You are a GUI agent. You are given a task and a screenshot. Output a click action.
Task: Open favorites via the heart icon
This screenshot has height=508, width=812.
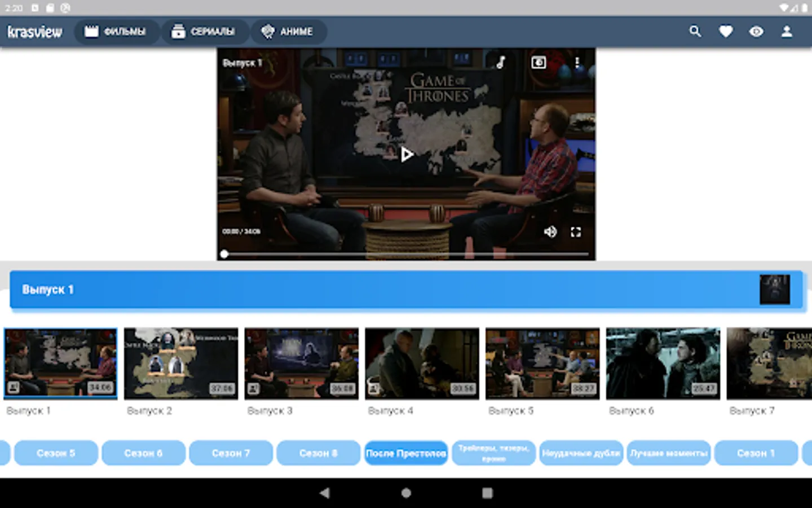(726, 32)
